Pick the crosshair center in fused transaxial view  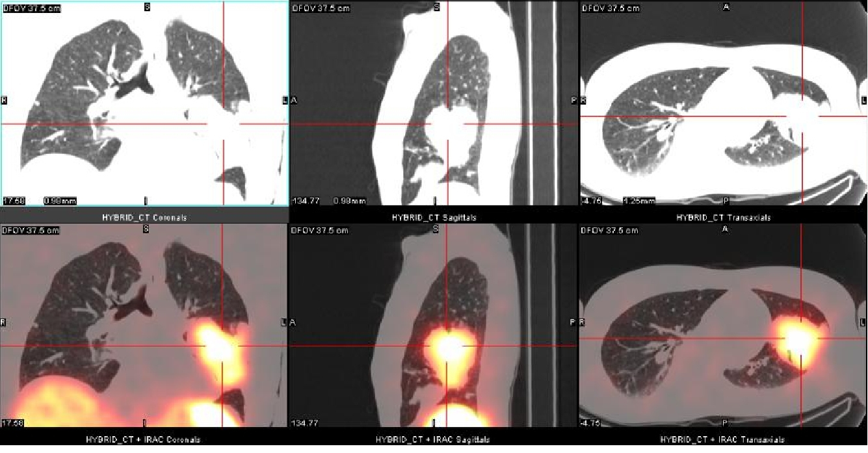800,339
